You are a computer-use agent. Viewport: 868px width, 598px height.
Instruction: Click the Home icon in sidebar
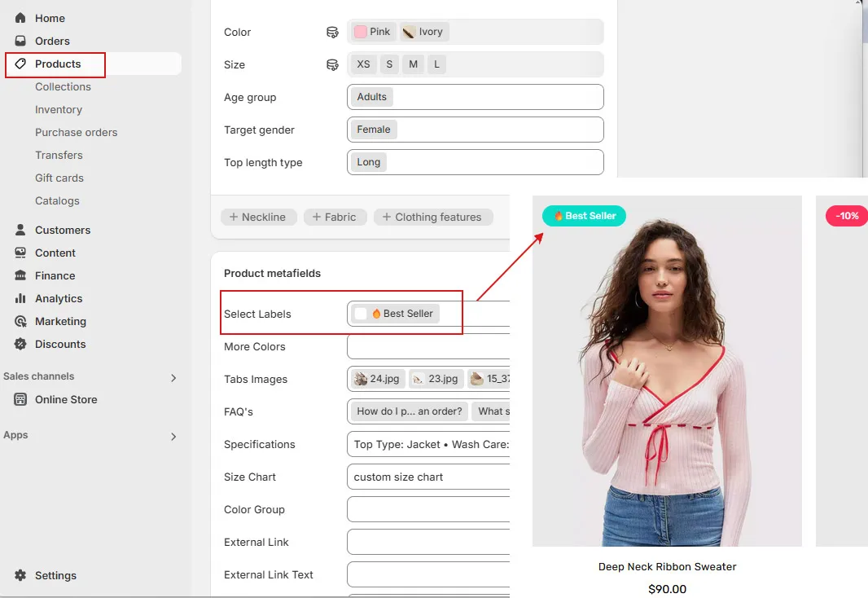[x=20, y=18]
